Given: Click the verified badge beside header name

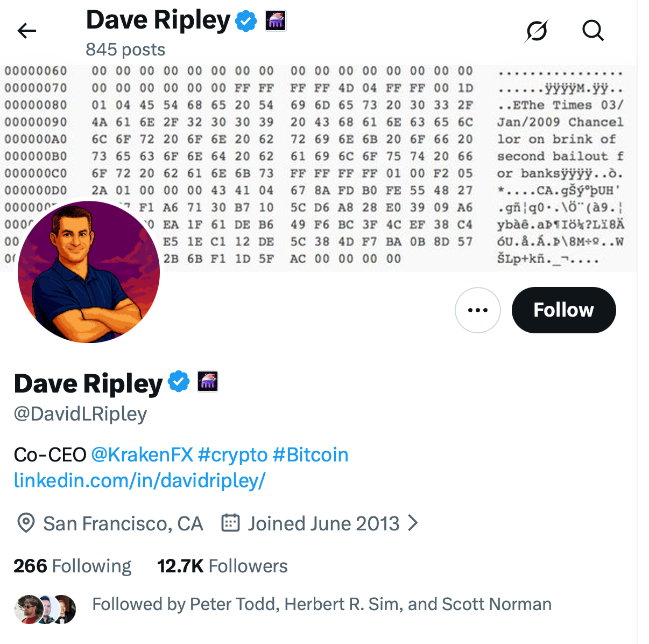Looking at the screenshot, I should tap(246, 22).
